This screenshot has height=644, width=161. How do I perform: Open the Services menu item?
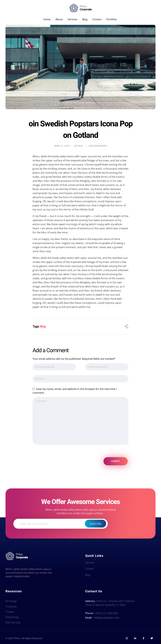point(72,19)
